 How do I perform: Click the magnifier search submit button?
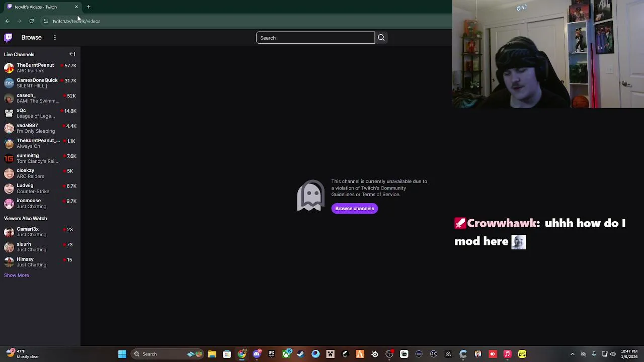[x=381, y=38]
